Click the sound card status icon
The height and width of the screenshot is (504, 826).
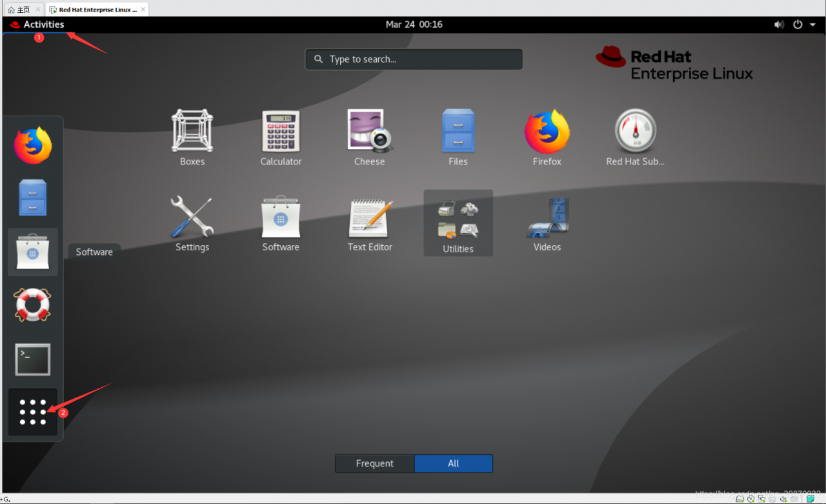[783, 499]
